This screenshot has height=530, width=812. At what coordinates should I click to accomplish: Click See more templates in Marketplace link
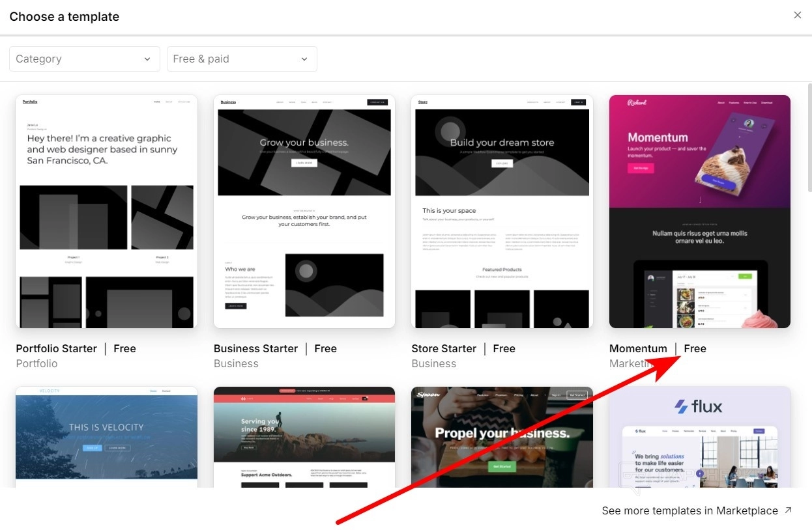(689, 510)
